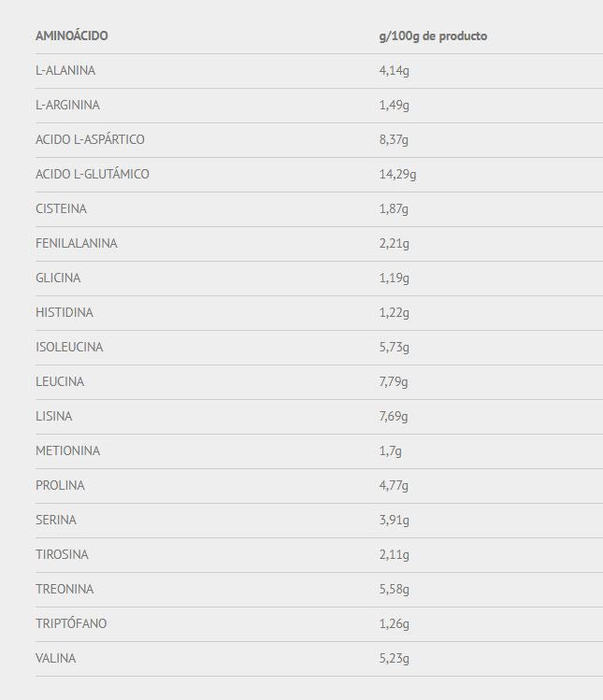Select the HISTIDINA row label
The image size is (603, 700).
click(x=65, y=312)
